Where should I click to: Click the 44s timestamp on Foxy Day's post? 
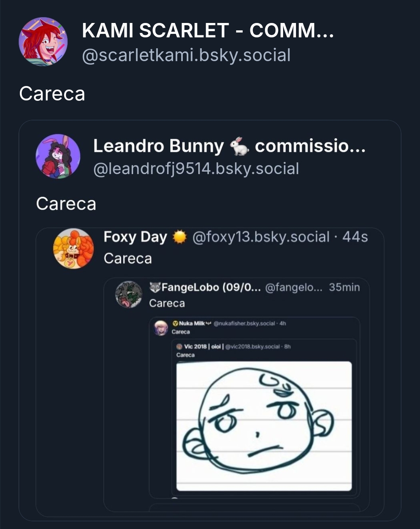(355, 237)
